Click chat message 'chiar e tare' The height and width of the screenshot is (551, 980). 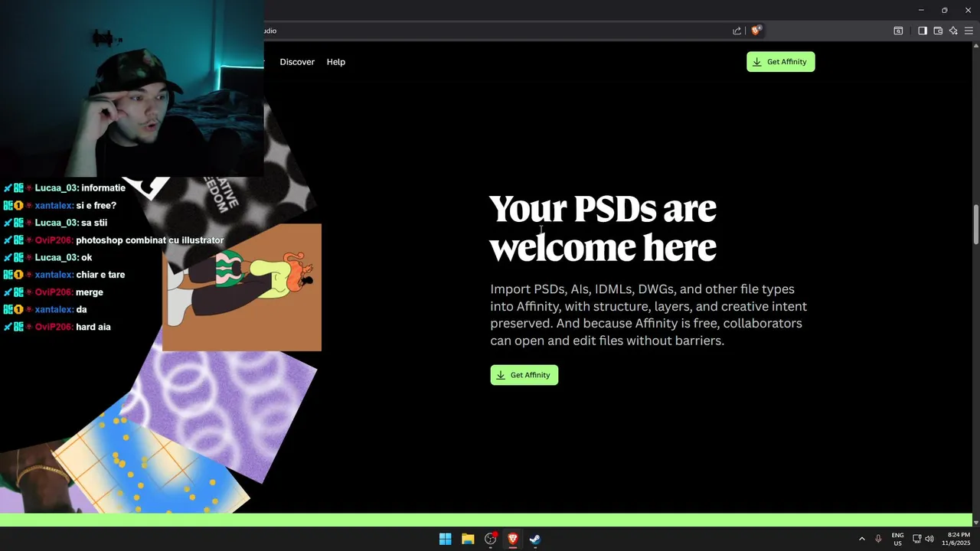[x=100, y=275]
